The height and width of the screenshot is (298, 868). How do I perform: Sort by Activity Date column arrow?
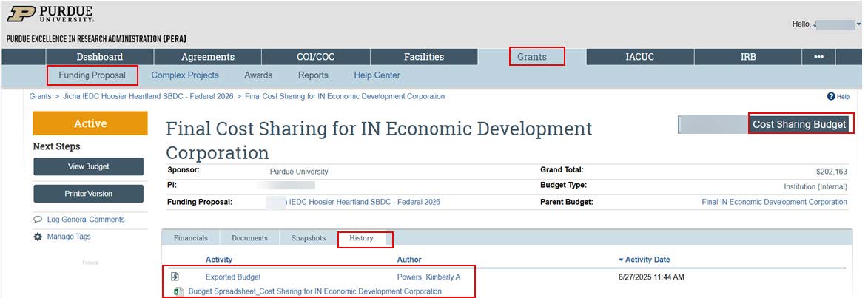click(x=621, y=260)
